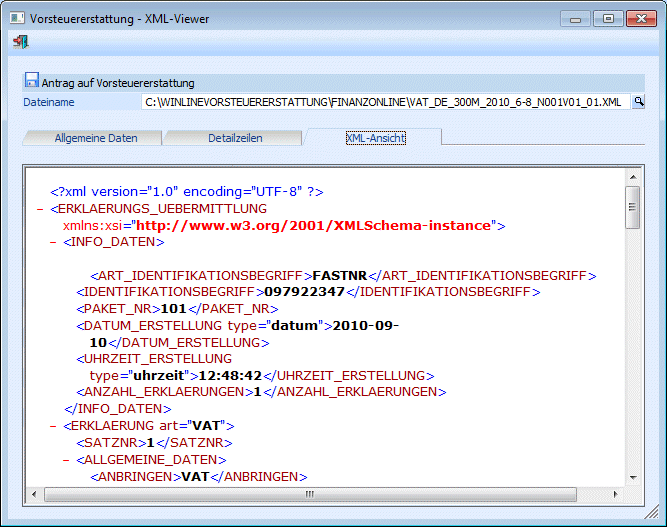
Task: Select the XML-Ansicht tab
Action: [375, 138]
